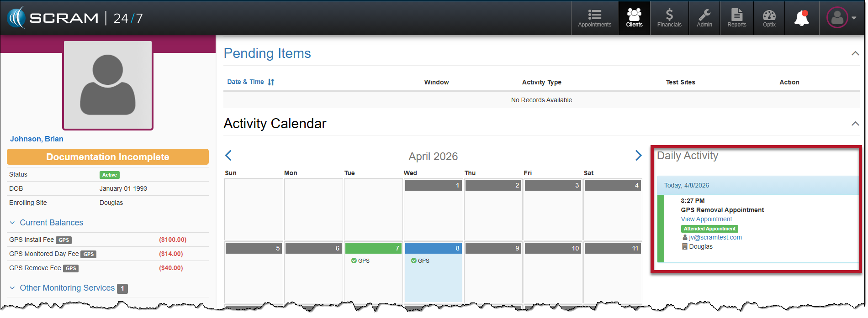Open Financials dollar icon

pyautogui.click(x=669, y=18)
